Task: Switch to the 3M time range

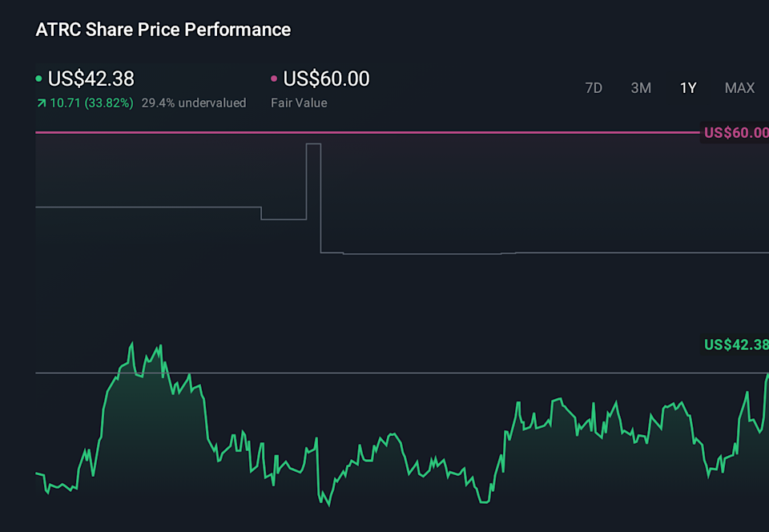Action: 641,88
